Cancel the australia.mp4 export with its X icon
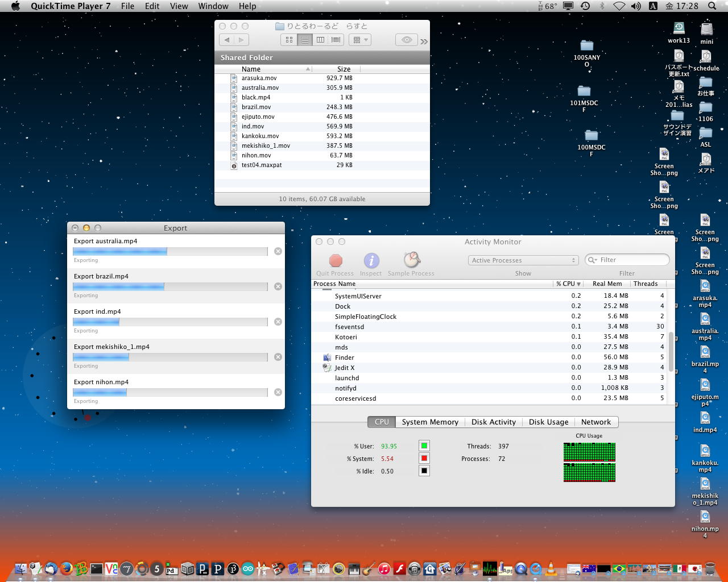Screen dimensions: 728x582 click(278, 251)
